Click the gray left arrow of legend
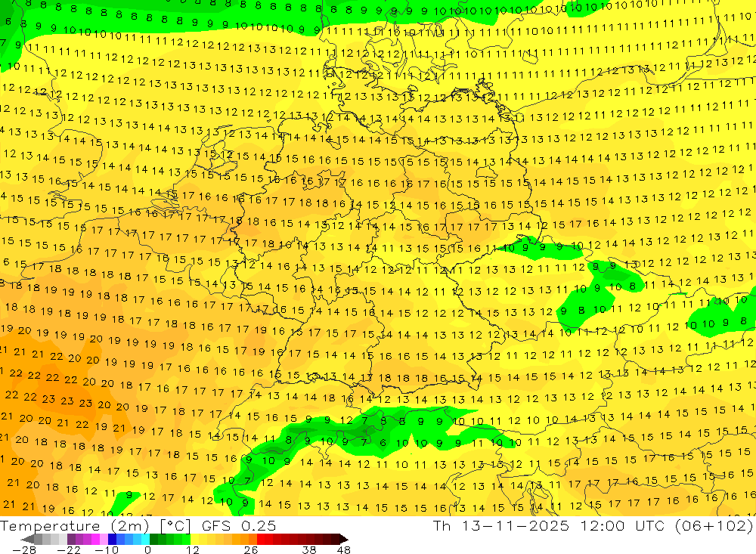Screen dimensions: 756x554 tap(28, 539)
